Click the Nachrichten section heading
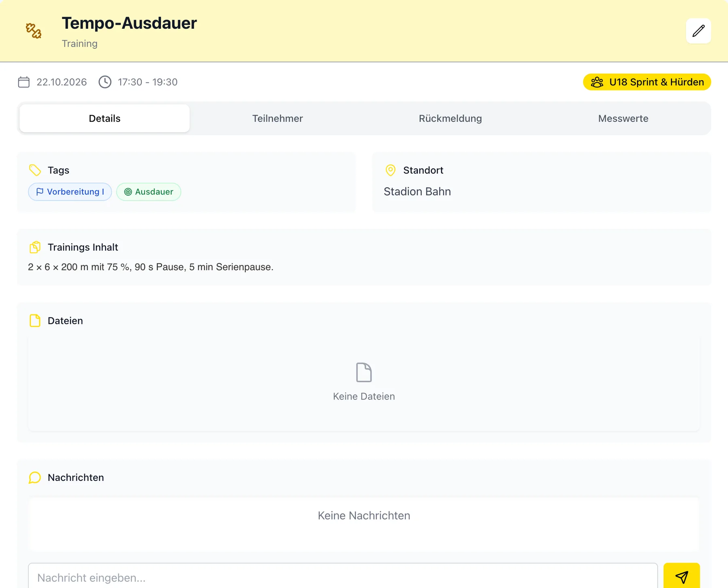This screenshot has width=728, height=588. [x=76, y=478]
